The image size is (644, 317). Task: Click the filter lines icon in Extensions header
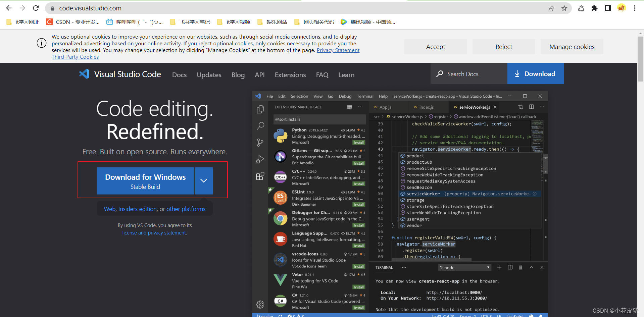[x=350, y=107]
